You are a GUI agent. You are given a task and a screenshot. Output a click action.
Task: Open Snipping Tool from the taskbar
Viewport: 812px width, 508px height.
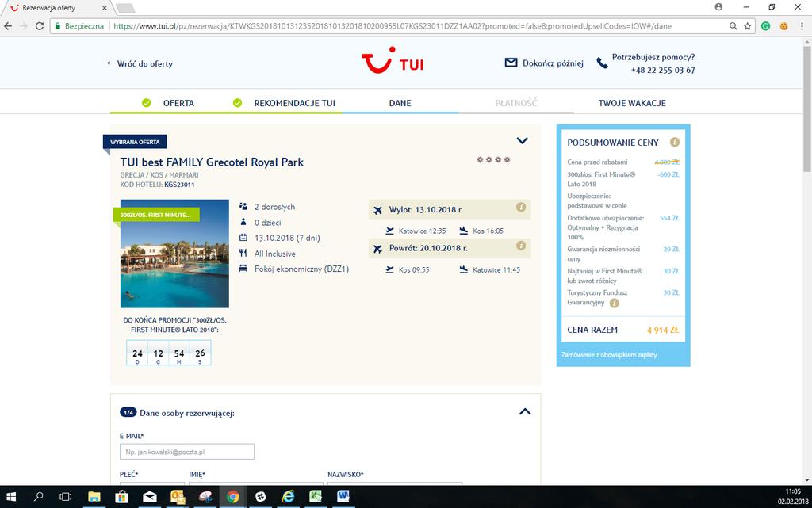[x=205, y=497]
